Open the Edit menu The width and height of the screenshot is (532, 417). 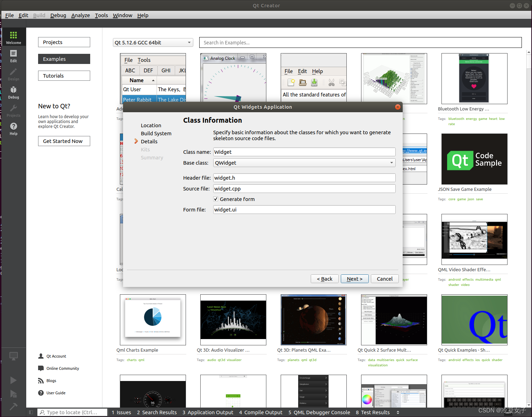pyautogui.click(x=23, y=15)
